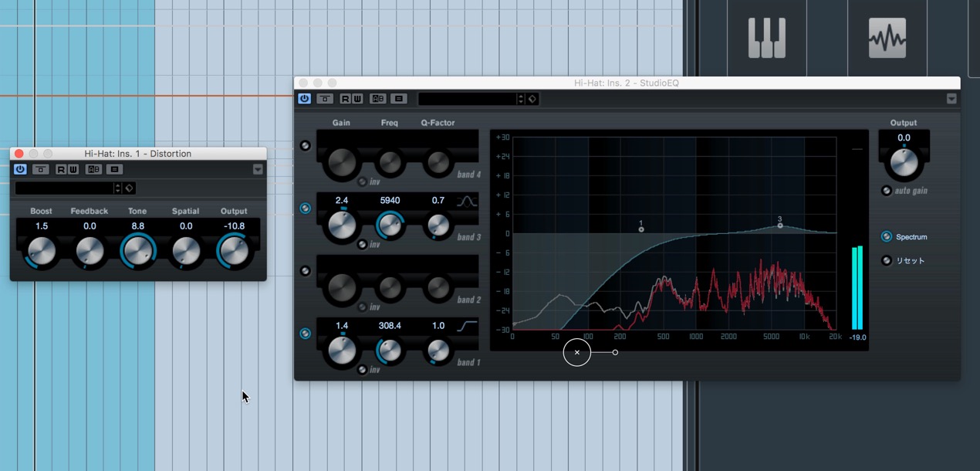The height and width of the screenshot is (471, 980).
Task: Open the Distortion functions menu arrow
Action: (x=258, y=169)
